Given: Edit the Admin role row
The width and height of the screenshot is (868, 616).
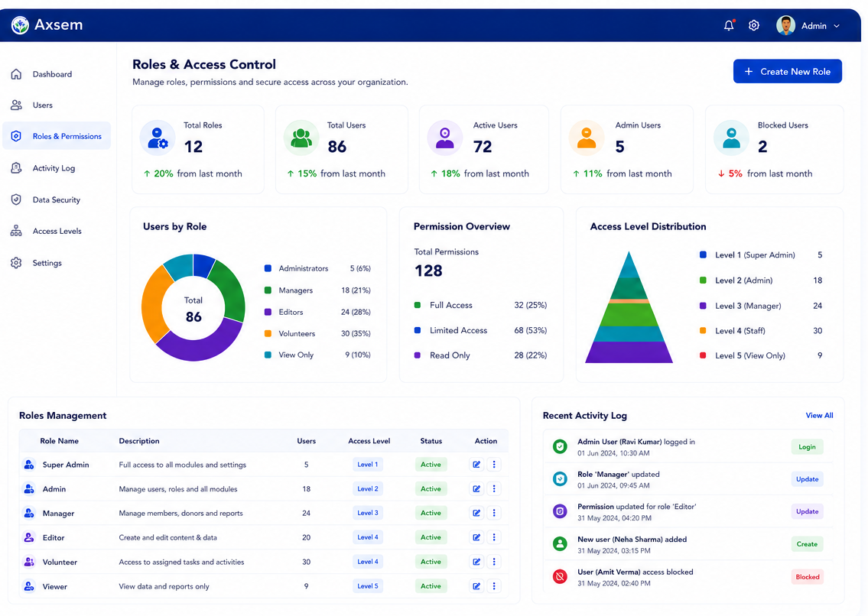Looking at the screenshot, I should pos(476,488).
